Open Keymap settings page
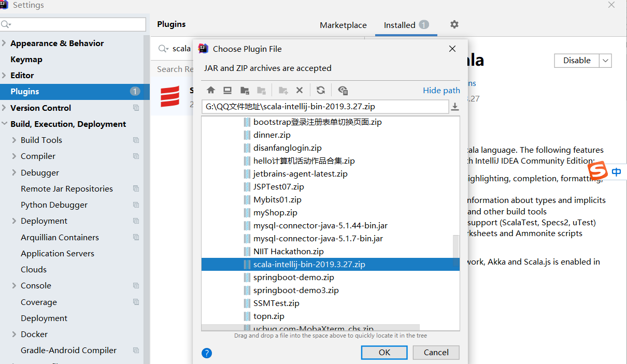The image size is (627, 364). (26, 59)
